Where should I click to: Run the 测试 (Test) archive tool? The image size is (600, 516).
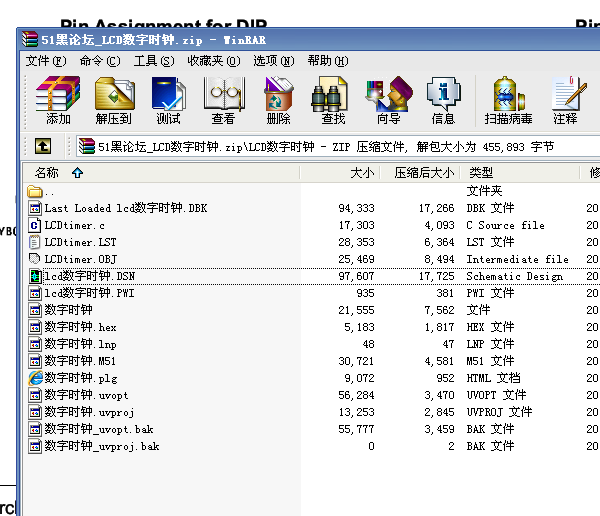tap(168, 100)
